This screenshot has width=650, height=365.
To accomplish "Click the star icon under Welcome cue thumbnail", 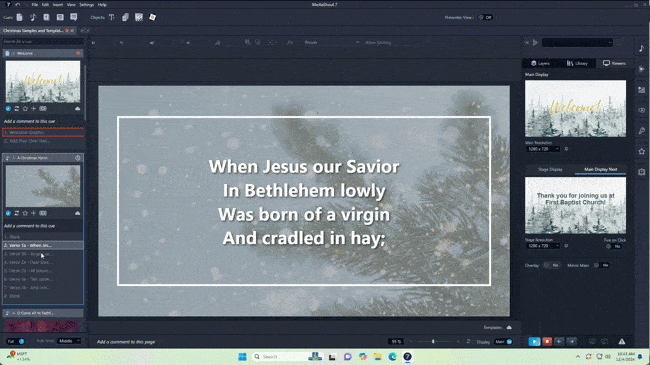I will click(25, 109).
